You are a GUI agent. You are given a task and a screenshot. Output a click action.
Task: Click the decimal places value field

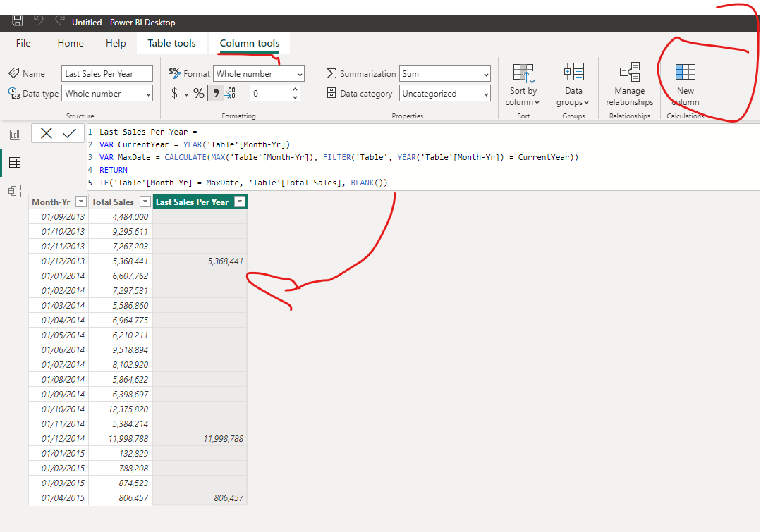270,93
